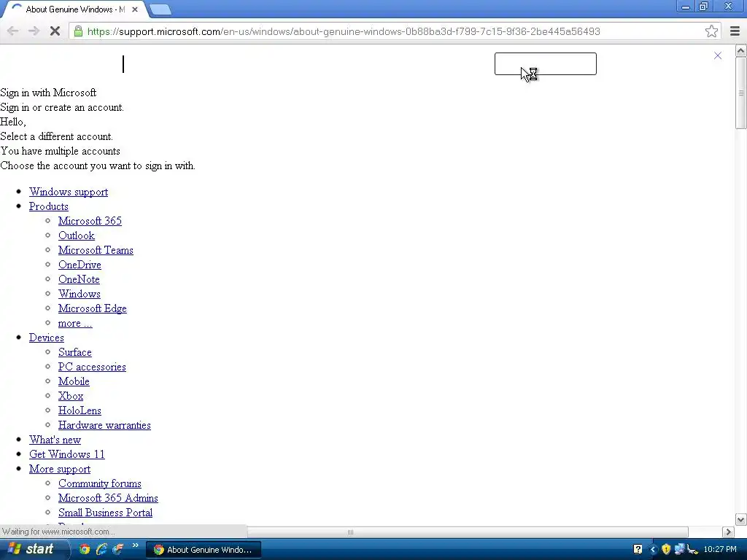Image resolution: width=747 pixels, height=560 pixels.
Task: Click the empty search box on the page
Action: (x=545, y=64)
